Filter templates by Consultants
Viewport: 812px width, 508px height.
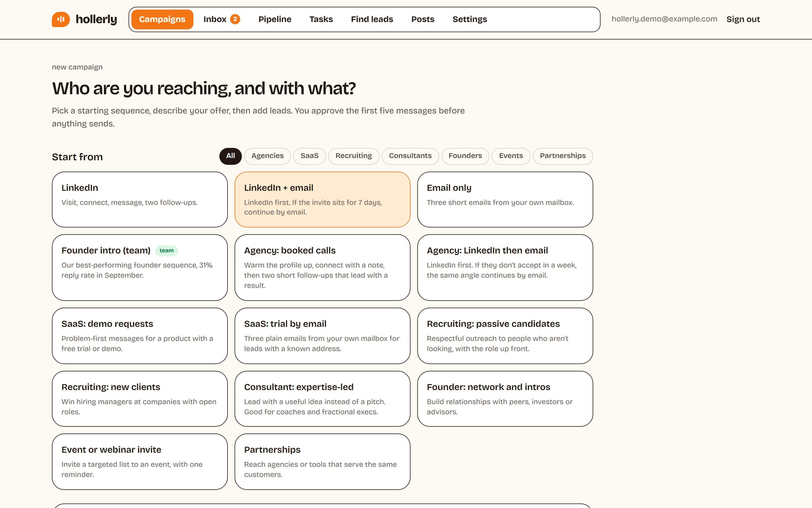coord(410,156)
